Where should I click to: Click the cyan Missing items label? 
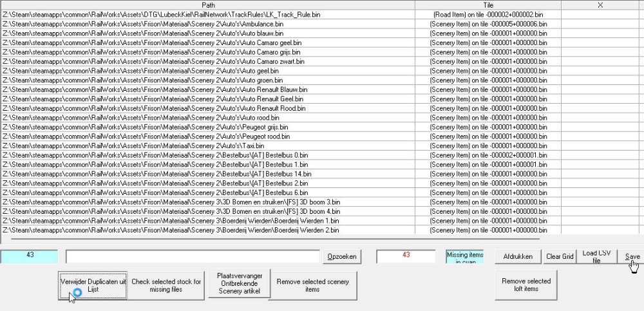tap(466, 256)
